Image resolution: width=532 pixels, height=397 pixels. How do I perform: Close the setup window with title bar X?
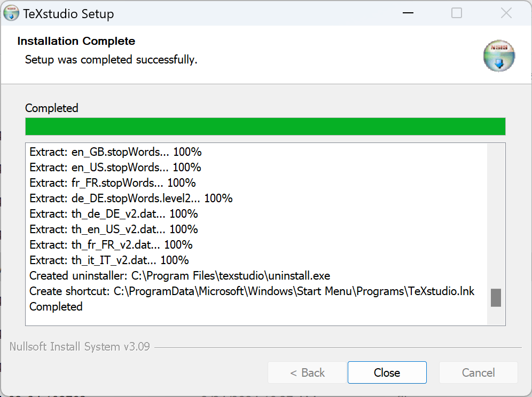(506, 13)
